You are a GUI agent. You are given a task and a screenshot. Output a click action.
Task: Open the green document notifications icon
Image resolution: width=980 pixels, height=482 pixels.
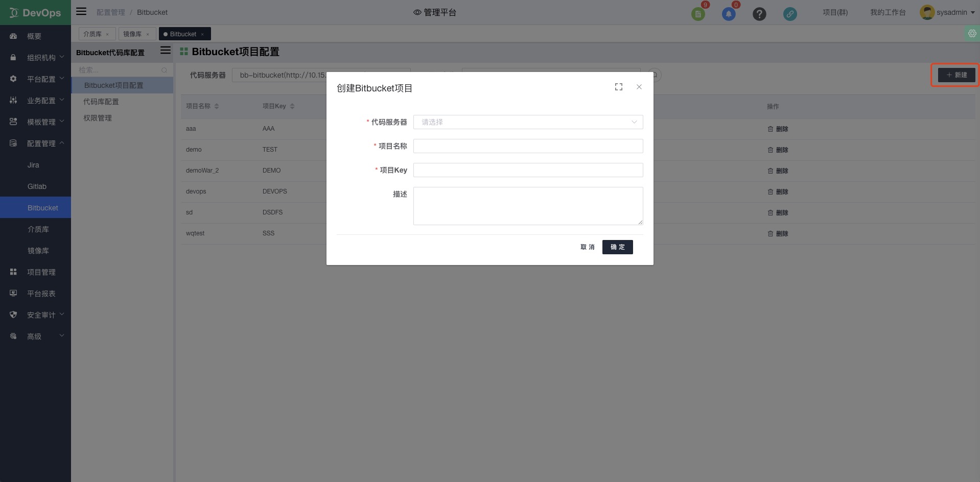pyautogui.click(x=698, y=14)
